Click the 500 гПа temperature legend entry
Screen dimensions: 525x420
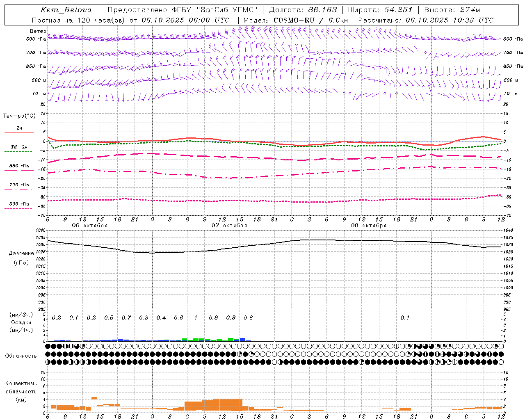coord(19,204)
